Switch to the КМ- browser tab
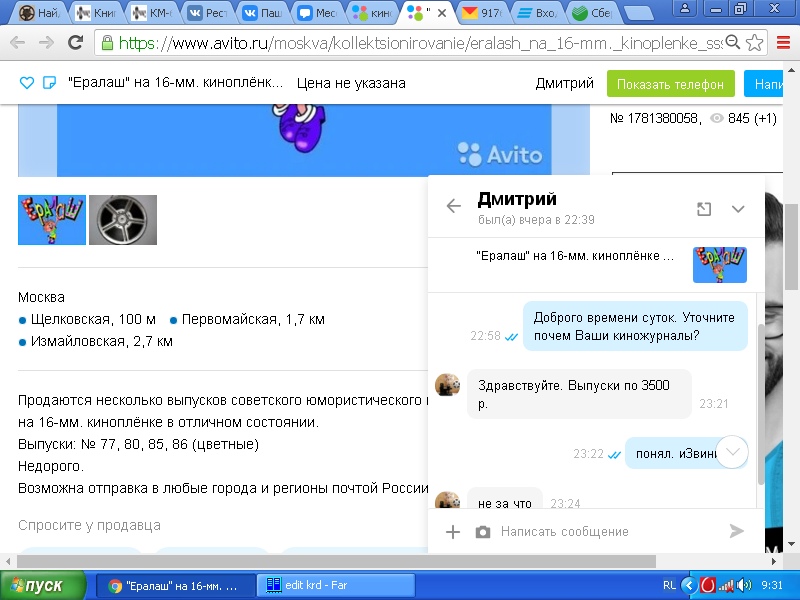 (152, 13)
